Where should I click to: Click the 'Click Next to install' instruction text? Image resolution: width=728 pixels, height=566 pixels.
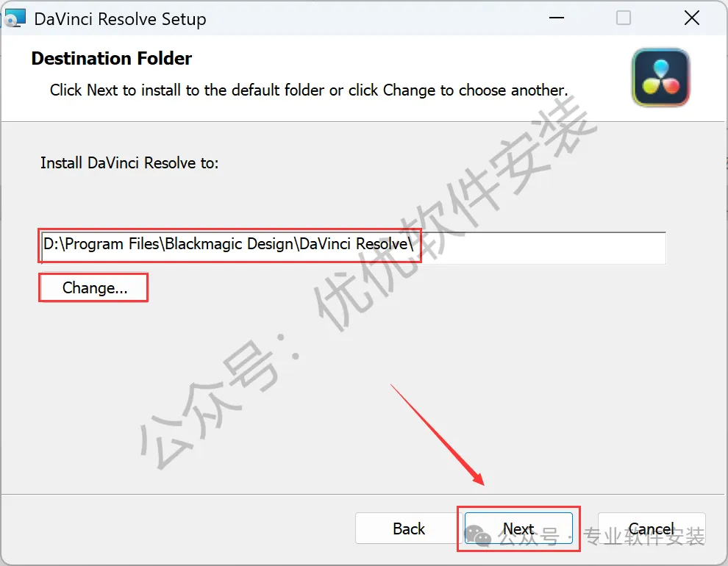pyautogui.click(x=309, y=90)
